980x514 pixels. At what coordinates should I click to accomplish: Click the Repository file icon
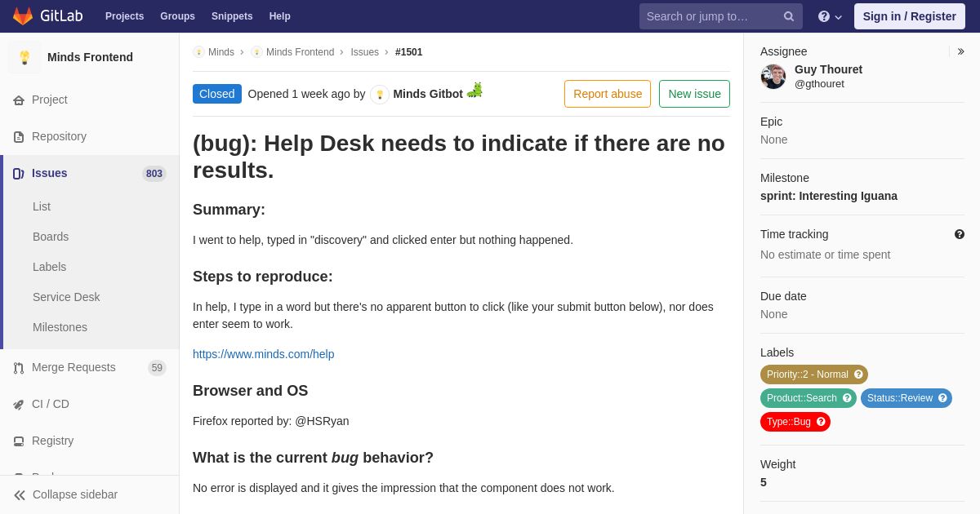19,137
